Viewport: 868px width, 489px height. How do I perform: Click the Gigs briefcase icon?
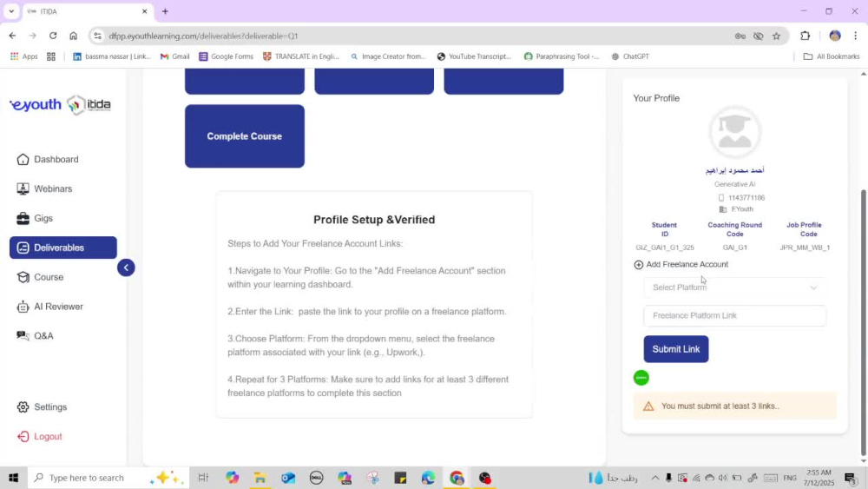click(x=23, y=218)
